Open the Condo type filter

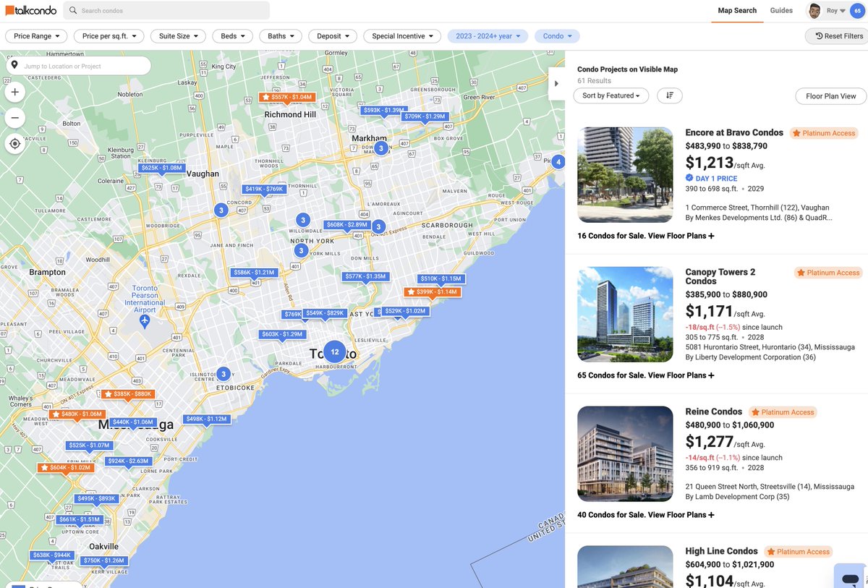(x=557, y=36)
